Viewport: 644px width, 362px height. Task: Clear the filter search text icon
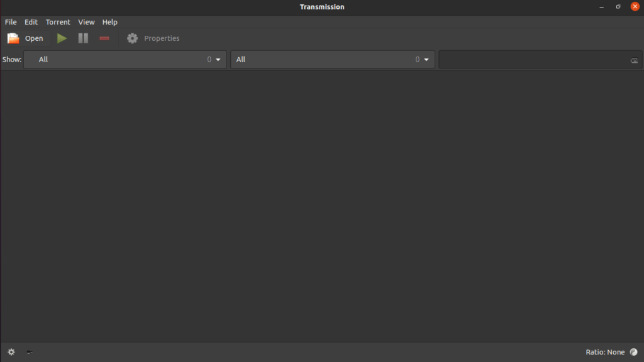coord(634,60)
